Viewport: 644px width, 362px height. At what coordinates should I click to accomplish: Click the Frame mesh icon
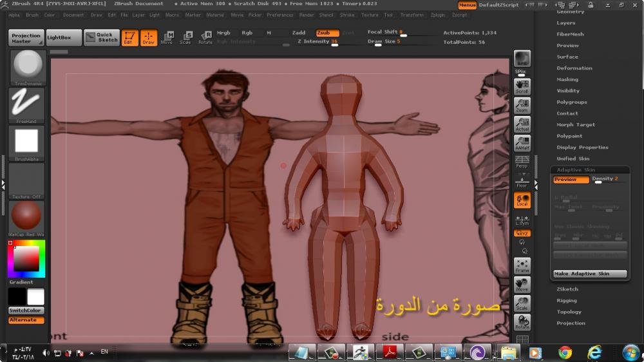point(522,265)
